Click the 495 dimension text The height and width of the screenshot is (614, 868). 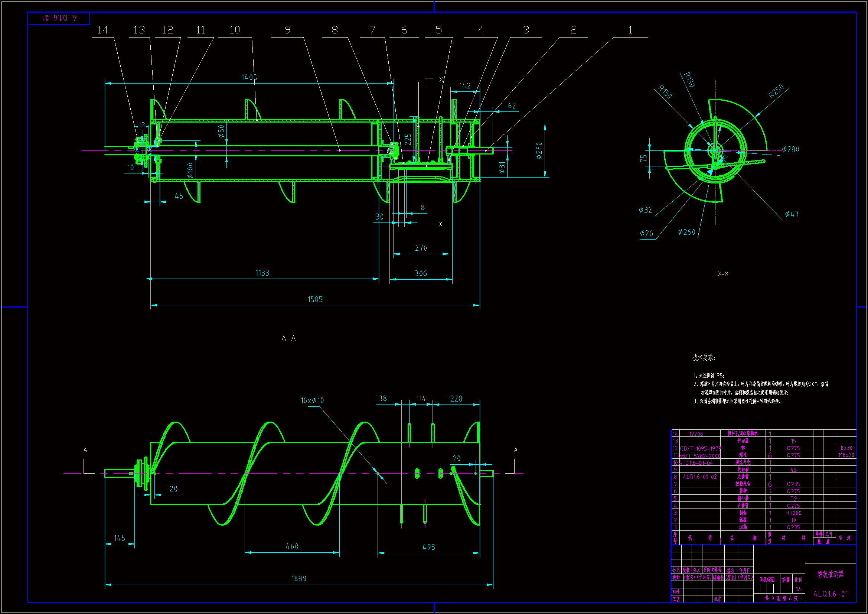(428, 547)
